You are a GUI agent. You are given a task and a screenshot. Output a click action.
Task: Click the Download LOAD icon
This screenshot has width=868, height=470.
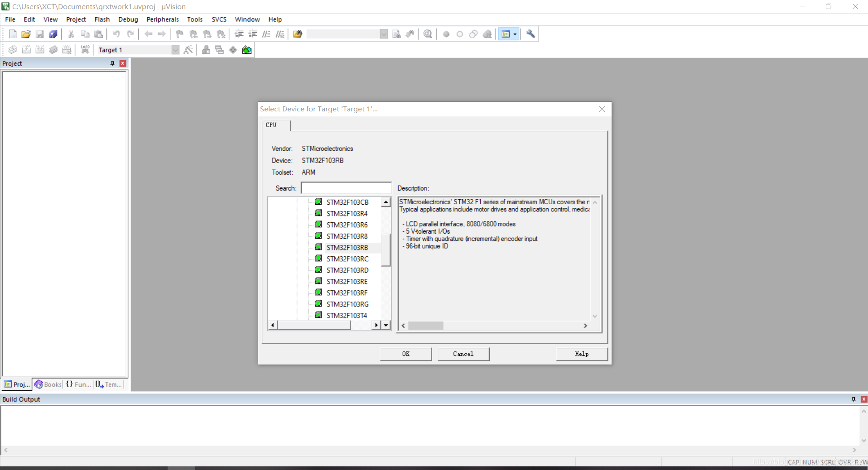click(x=85, y=50)
